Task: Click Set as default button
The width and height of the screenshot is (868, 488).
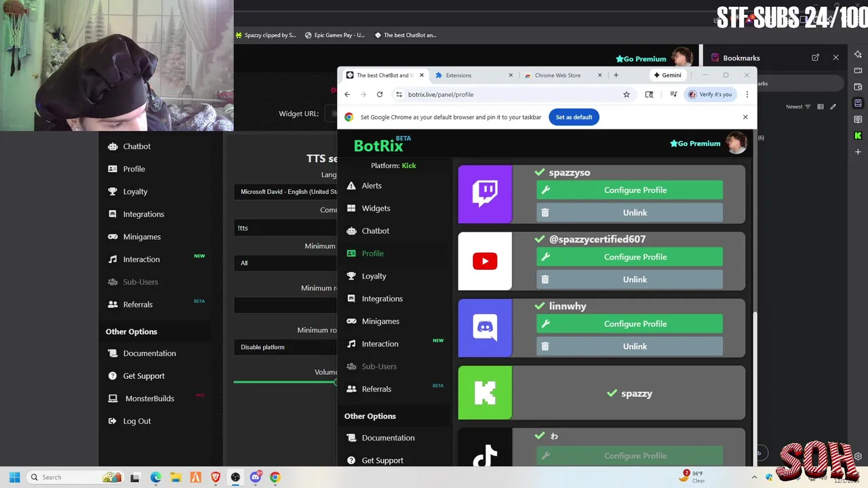Action: pyautogui.click(x=574, y=117)
